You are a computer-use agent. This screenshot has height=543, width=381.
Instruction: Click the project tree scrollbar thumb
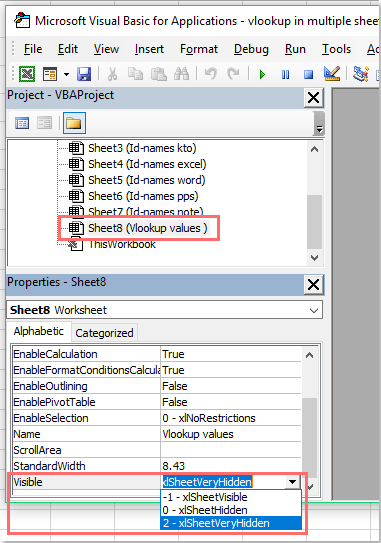(x=314, y=222)
